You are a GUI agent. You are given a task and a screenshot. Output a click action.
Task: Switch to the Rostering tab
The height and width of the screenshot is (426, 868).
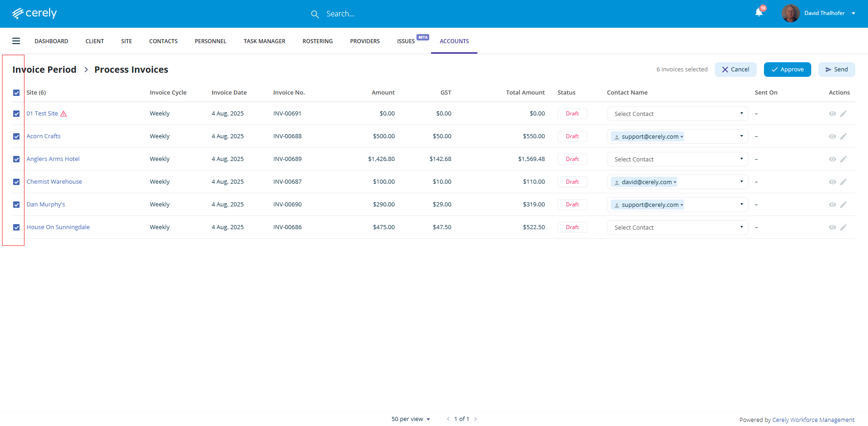pyautogui.click(x=317, y=41)
